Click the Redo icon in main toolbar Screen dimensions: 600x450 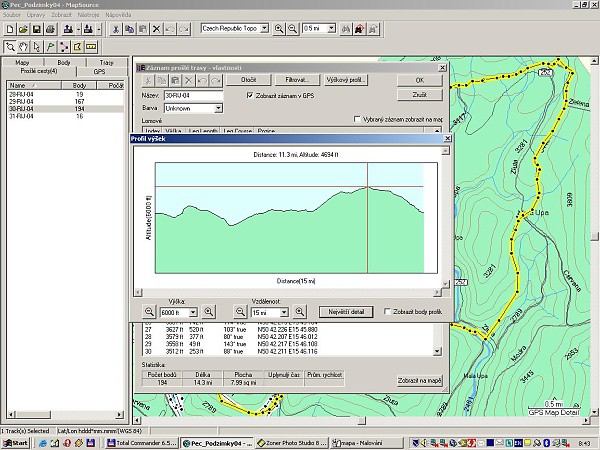tap(184, 29)
